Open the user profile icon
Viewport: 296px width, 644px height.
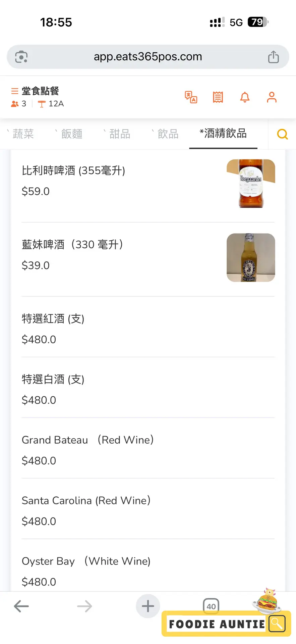click(272, 97)
